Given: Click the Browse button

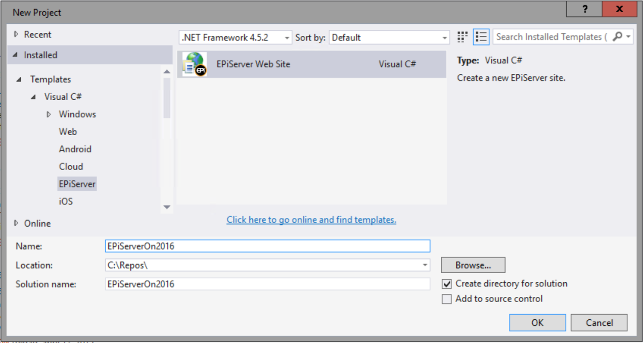Looking at the screenshot, I should pyautogui.click(x=473, y=265).
